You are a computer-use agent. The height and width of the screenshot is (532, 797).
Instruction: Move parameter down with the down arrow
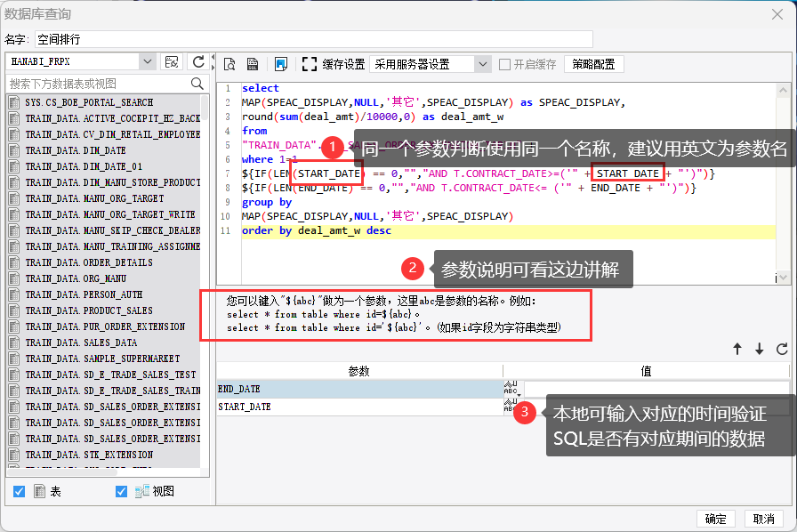click(x=760, y=349)
